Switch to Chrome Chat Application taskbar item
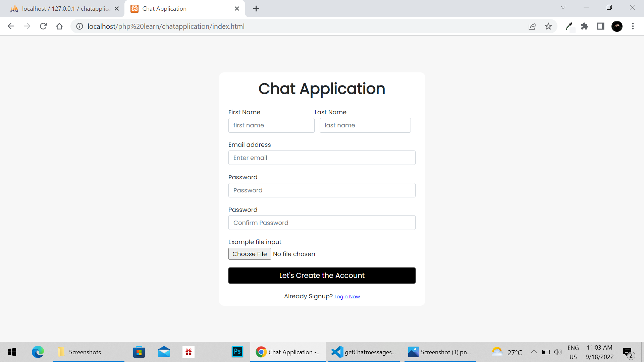 click(288, 352)
